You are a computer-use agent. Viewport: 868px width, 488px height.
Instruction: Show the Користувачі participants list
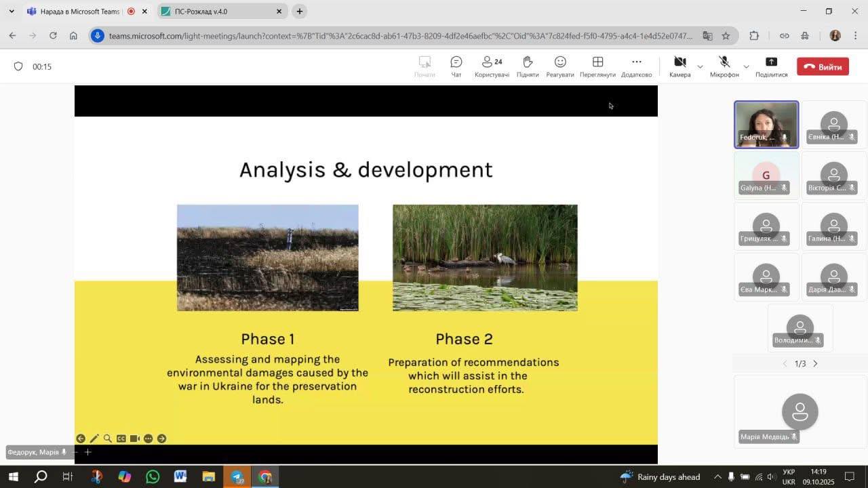(x=492, y=66)
